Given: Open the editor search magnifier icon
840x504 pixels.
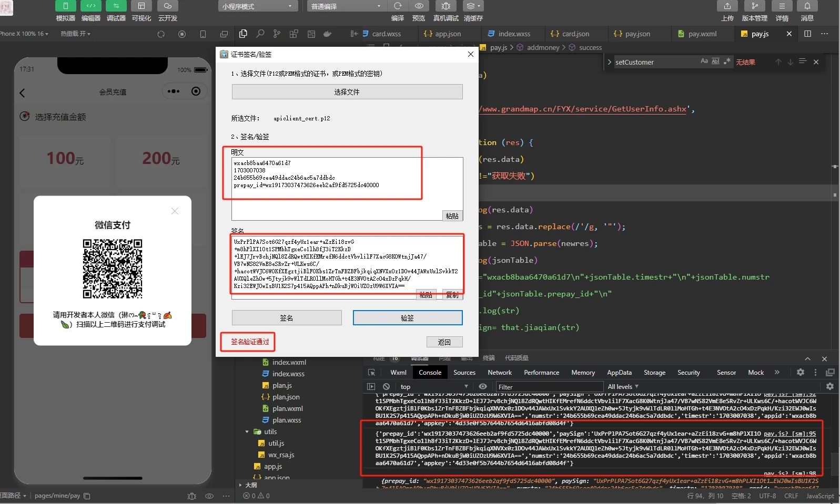Looking at the screenshot, I should click(260, 34).
